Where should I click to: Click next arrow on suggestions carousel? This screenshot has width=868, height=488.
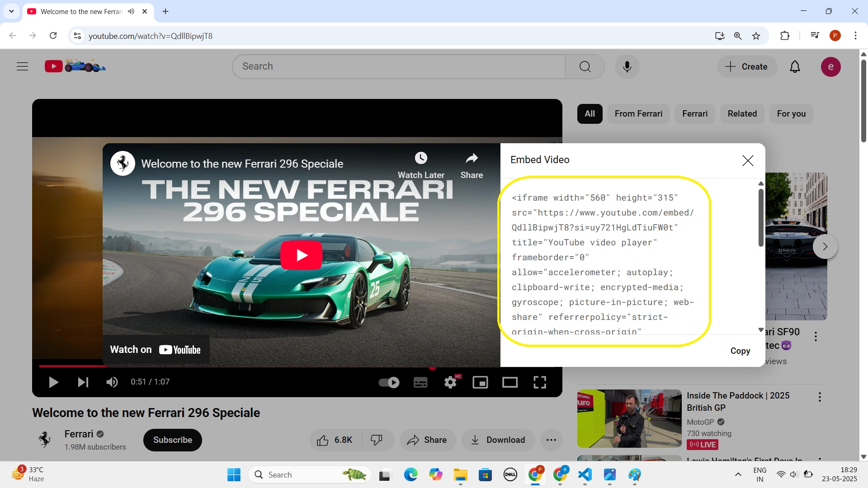tap(825, 247)
